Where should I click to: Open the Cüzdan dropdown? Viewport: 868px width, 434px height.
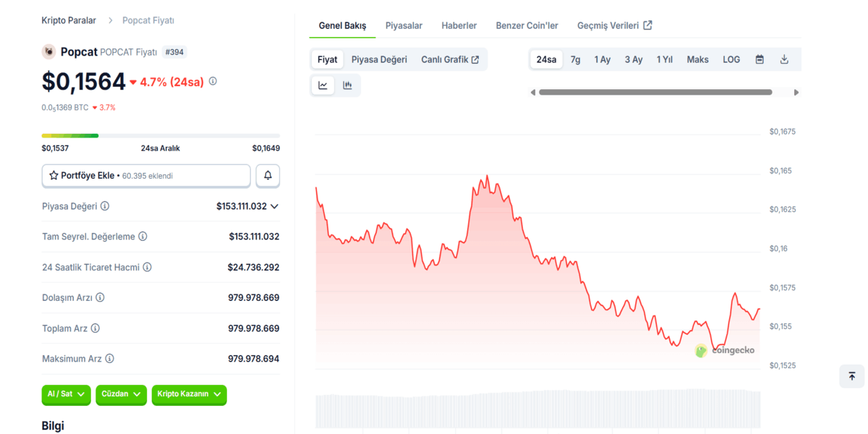point(121,394)
